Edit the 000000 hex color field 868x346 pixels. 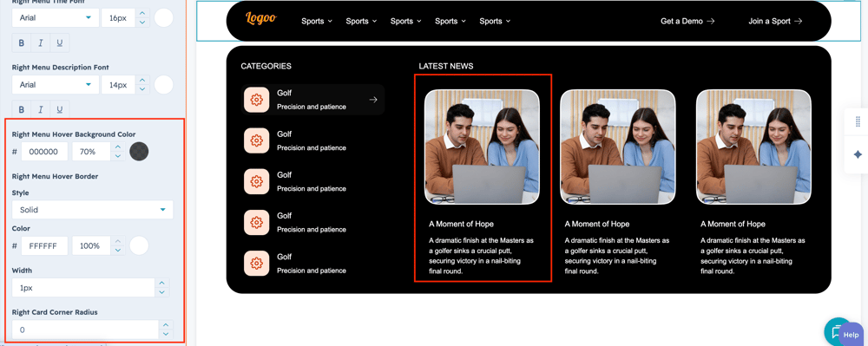tap(44, 152)
